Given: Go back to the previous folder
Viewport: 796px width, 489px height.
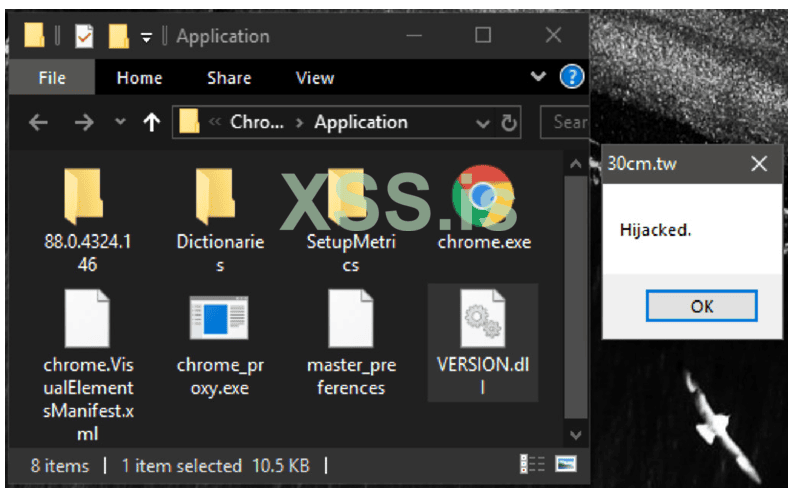Looking at the screenshot, I should (x=39, y=122).
